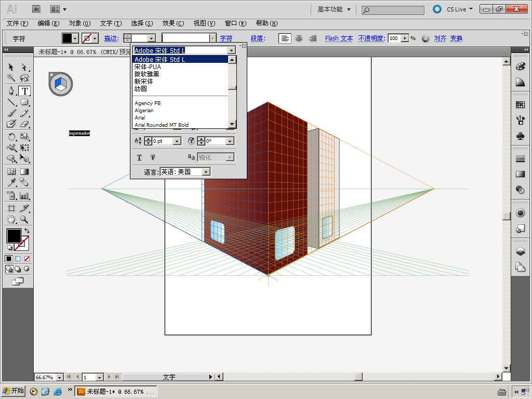Pick the Eyedropper tool
532x399 pixels.
tap(11, 182)
